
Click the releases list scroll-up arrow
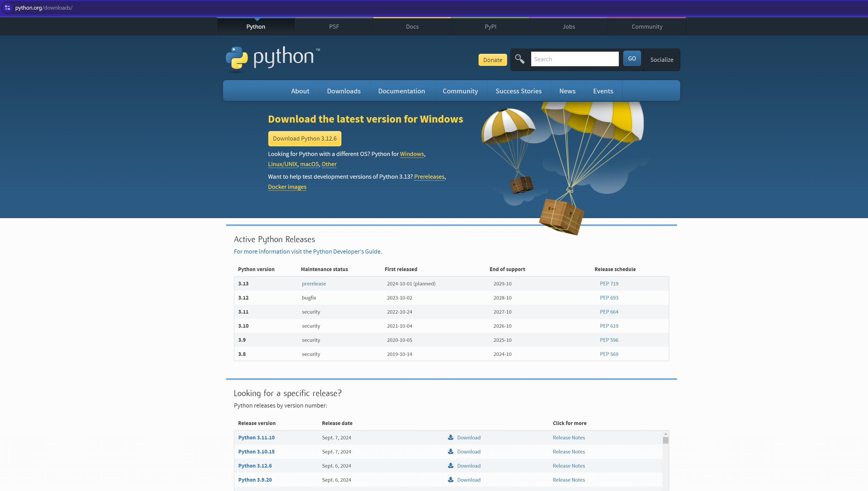pyautogui.click(x=665, y=434)
